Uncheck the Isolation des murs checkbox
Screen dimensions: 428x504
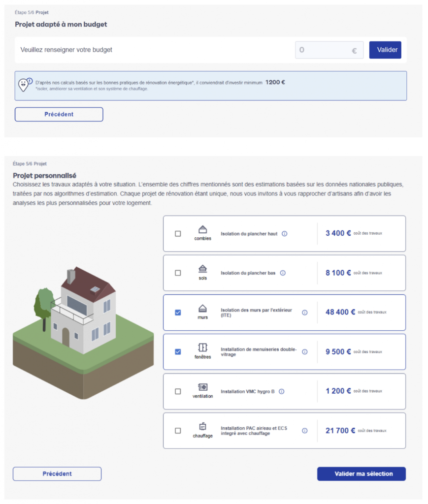coord(178,313)
